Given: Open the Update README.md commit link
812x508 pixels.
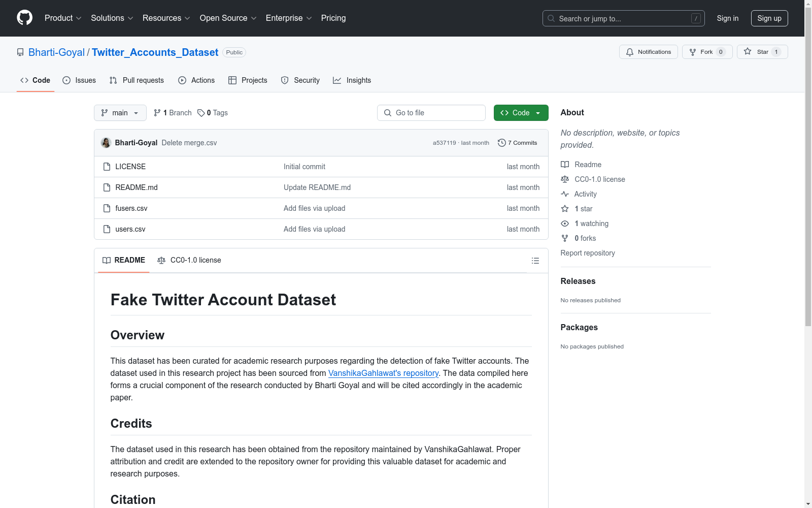Looking at the screenshot, I should pyautogui.click(x=317, y=187).
